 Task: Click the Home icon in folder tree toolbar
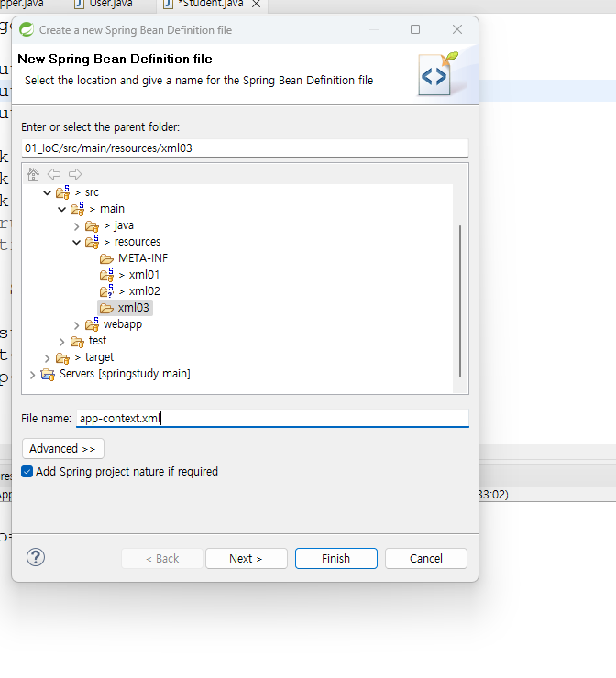(x=33, y=174)
